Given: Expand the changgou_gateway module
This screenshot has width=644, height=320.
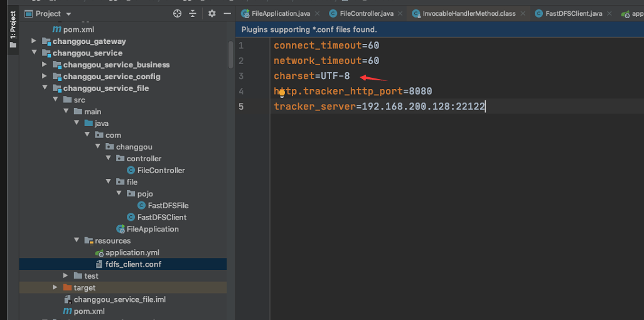Looking at the screenshot, I should pyautogui.click(x=34, y=41).
